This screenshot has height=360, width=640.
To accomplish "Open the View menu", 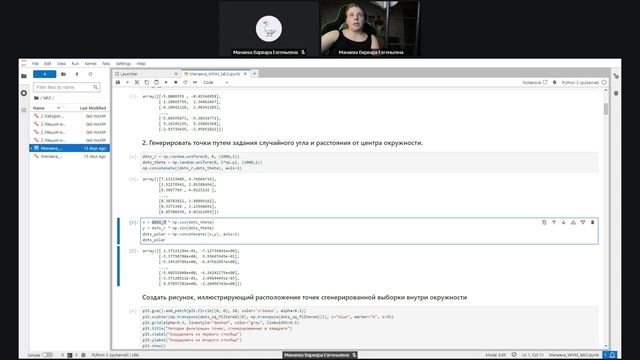I will click(61, 64).
